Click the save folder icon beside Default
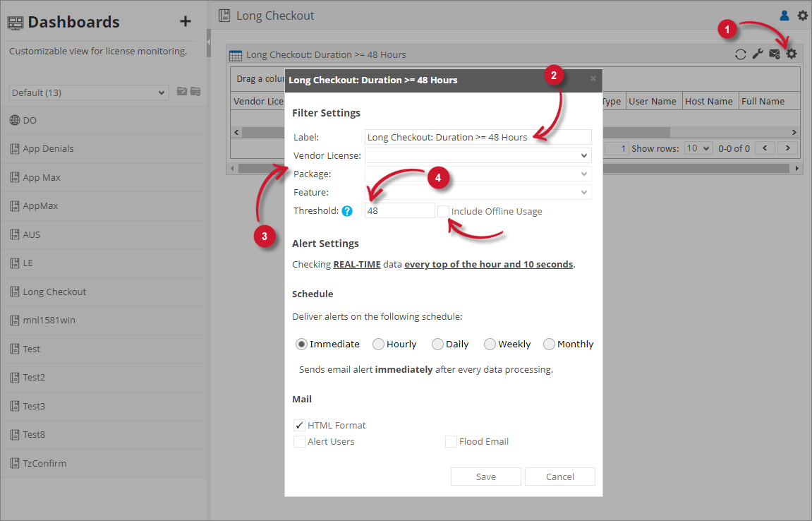 click(182, 91)
